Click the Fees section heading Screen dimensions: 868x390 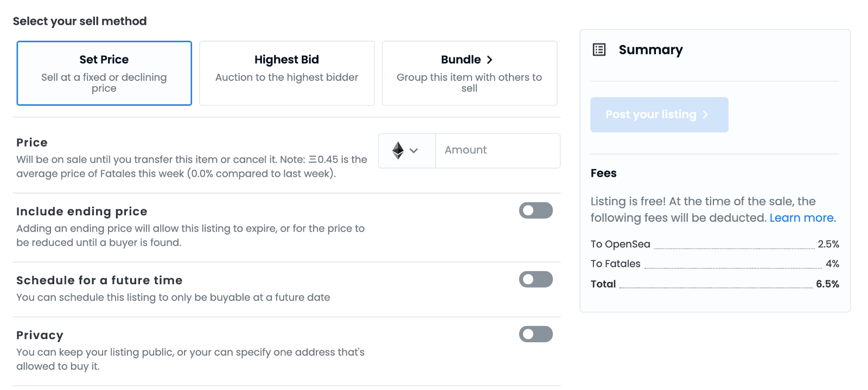click(x=603, y=173)
